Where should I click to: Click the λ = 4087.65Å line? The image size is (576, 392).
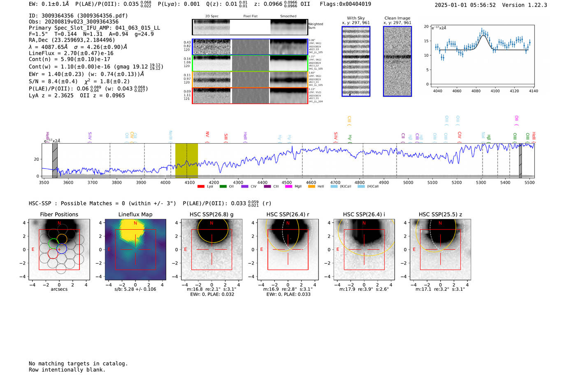pyautogui.click(x=77, y=47)
